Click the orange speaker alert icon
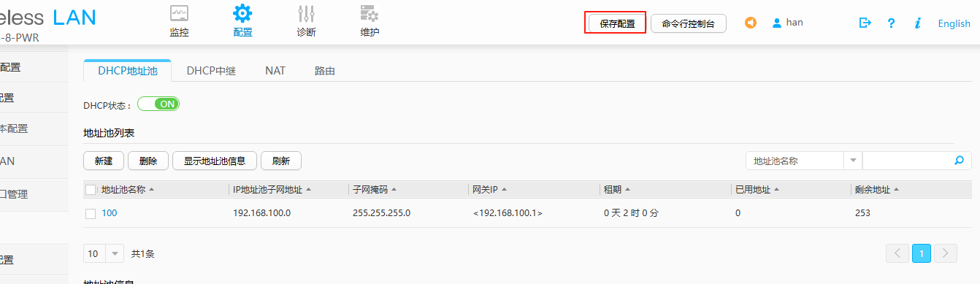The width and height of the screenshot is (980, 284). (x=751, y=23)
